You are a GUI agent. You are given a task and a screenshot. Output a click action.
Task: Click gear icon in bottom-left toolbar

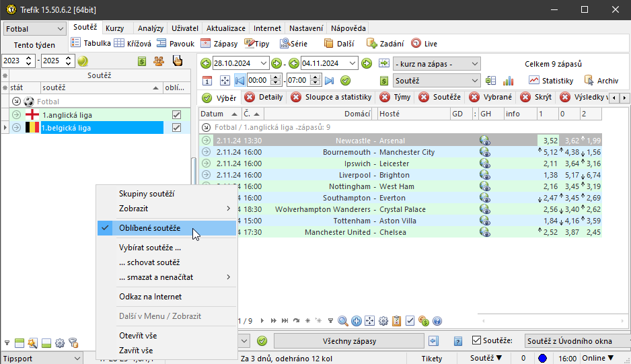point(60,343)
